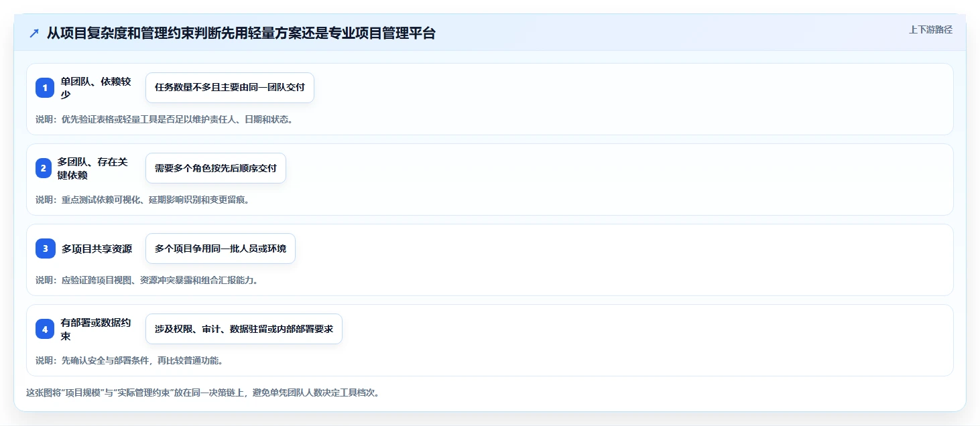This screenshot has width=980, height=426.
Task: Click the 涉及权限、审计、数据驻留或内部部署要求 chip
Action: 244,329
